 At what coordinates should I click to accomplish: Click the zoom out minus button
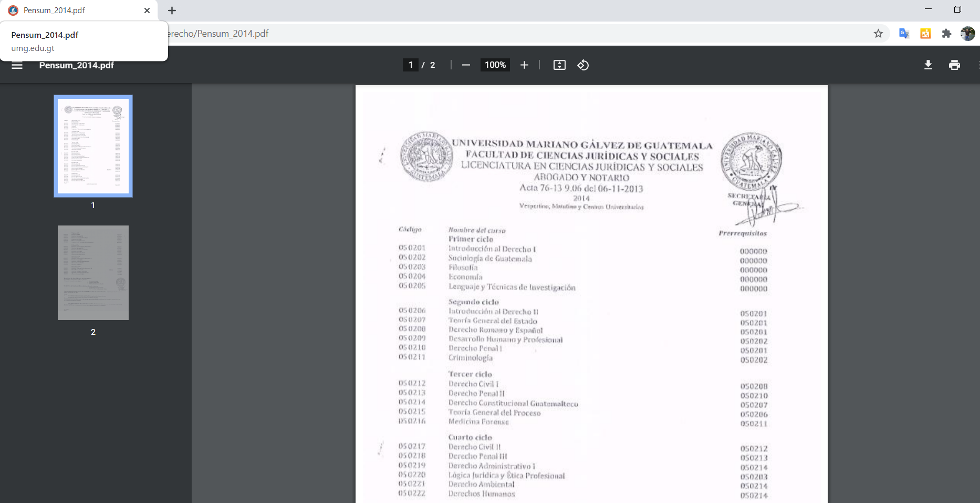point(466,65)
